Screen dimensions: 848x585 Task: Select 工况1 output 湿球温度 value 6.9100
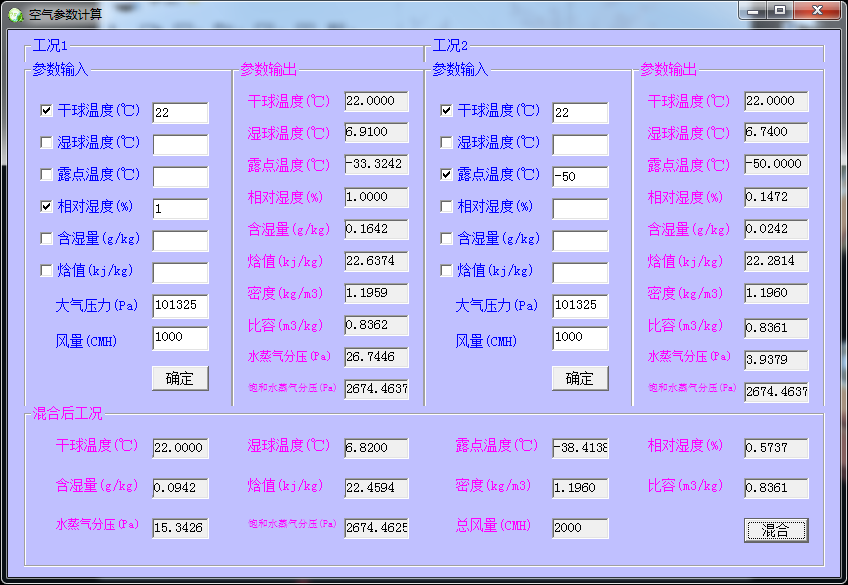pos(376,132)
